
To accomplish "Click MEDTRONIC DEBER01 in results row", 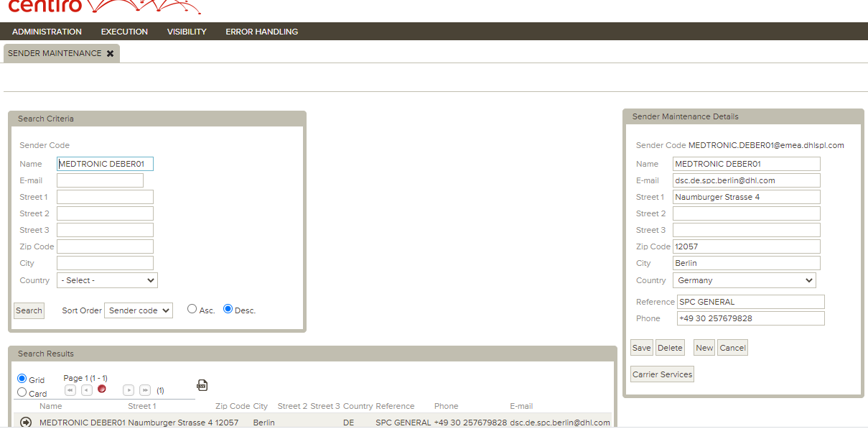I will pos(83,423).
